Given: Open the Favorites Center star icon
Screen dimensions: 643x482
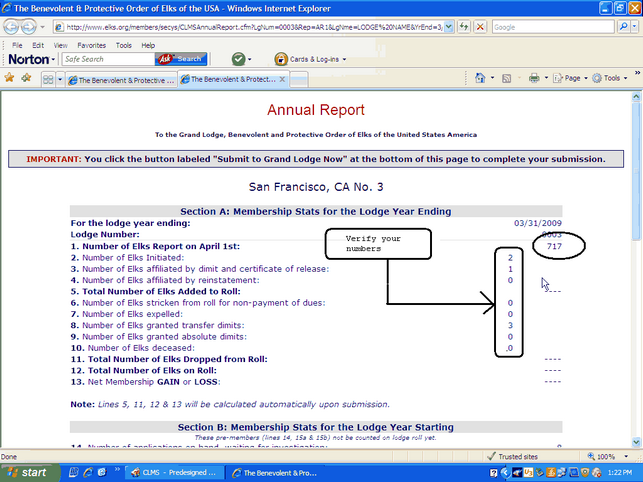Looking at the screenshot, I should (10, 78).
